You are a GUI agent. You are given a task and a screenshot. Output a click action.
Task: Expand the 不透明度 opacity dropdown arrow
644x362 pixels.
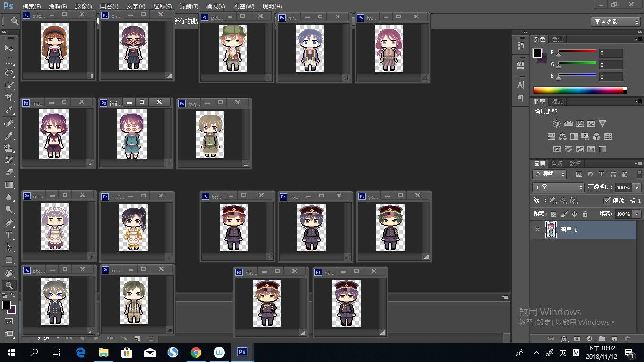click(637, 188)
